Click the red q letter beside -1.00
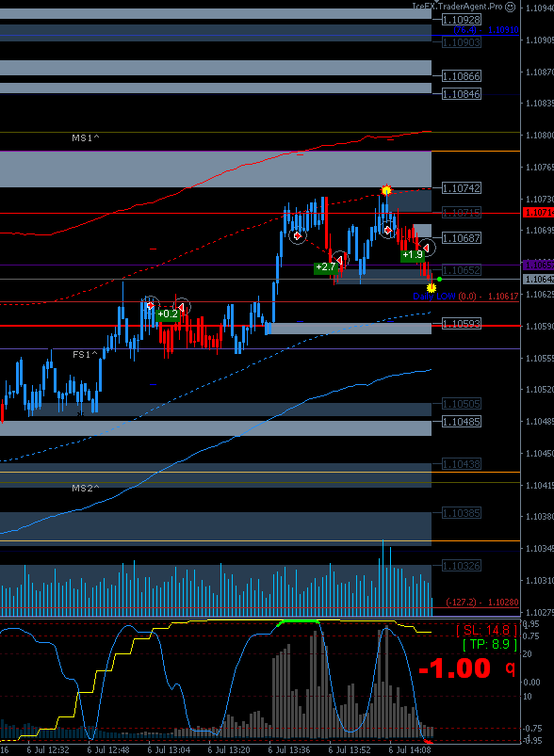The image size is (554, 756). point(510,668)
